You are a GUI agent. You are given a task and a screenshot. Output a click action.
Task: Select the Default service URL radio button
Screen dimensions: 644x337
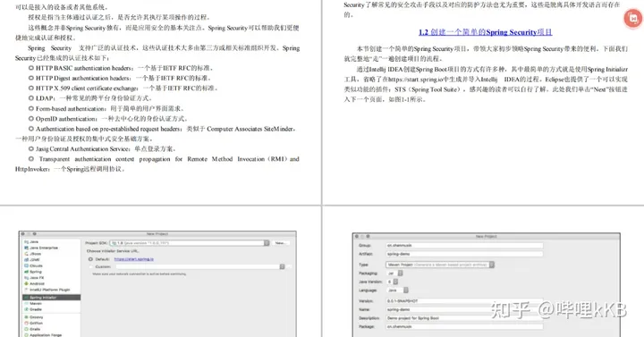click(x=90, y=259)
